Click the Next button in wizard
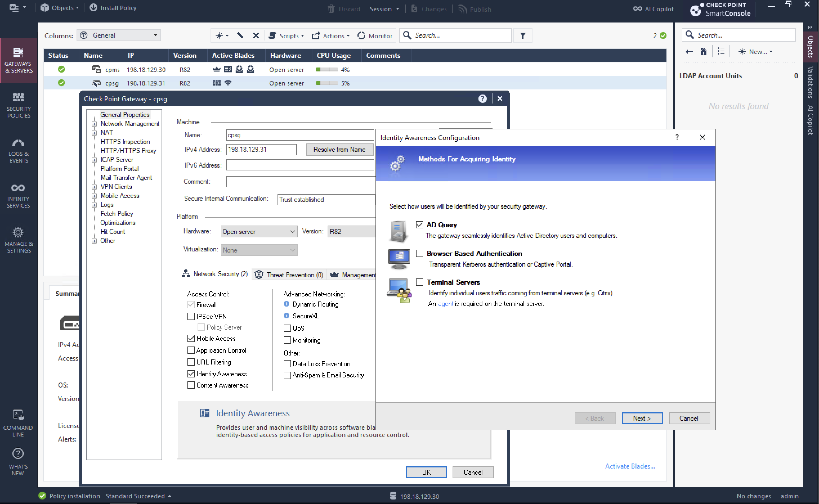 tap(642, 418)
